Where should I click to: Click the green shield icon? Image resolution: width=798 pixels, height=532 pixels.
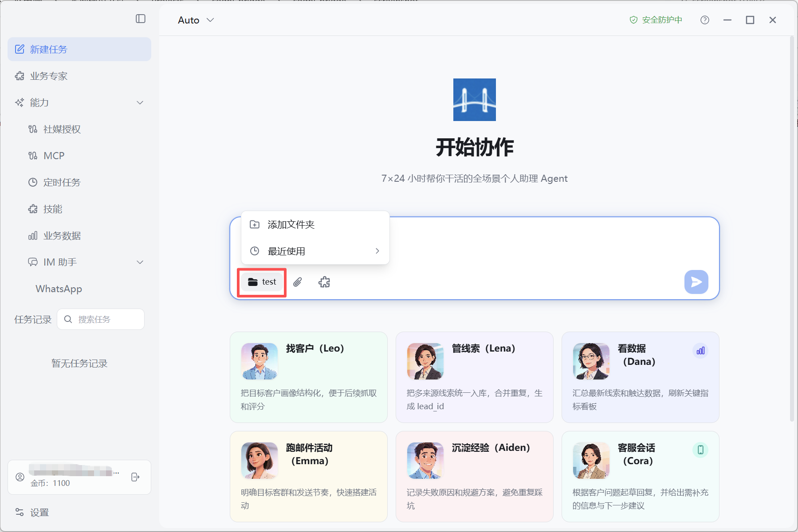click(x=633, y=20)
